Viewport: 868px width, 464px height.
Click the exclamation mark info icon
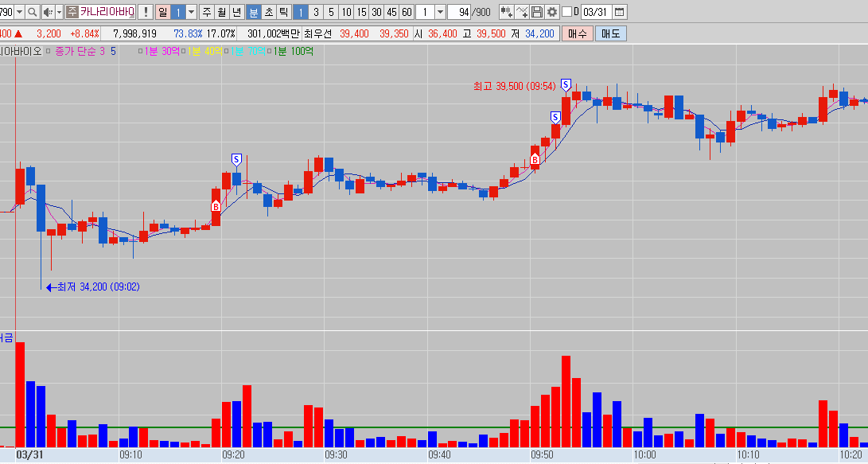click(x=145, y=12)
